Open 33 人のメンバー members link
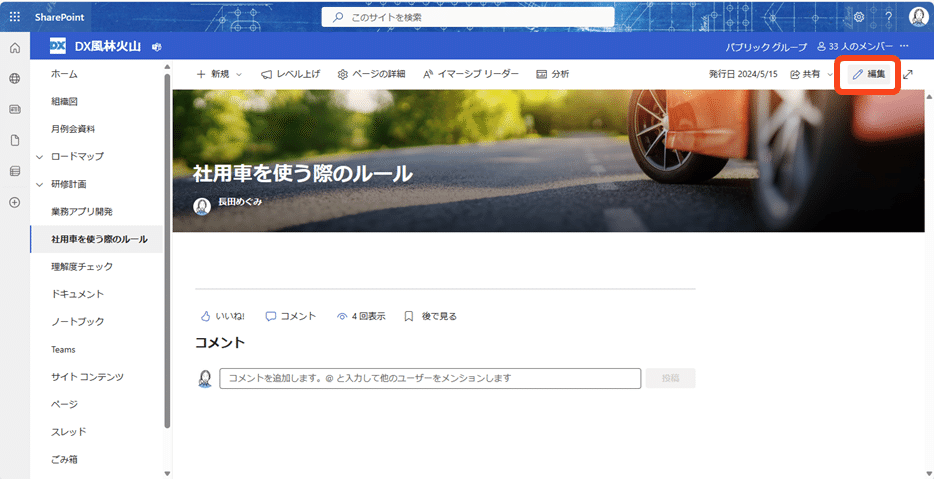 coord(854,46)
